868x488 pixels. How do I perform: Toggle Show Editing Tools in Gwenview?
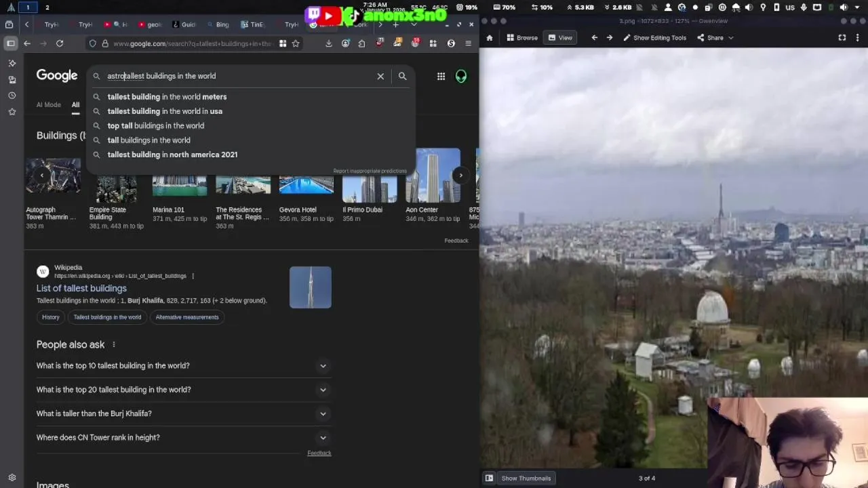[x=654, y=38]
